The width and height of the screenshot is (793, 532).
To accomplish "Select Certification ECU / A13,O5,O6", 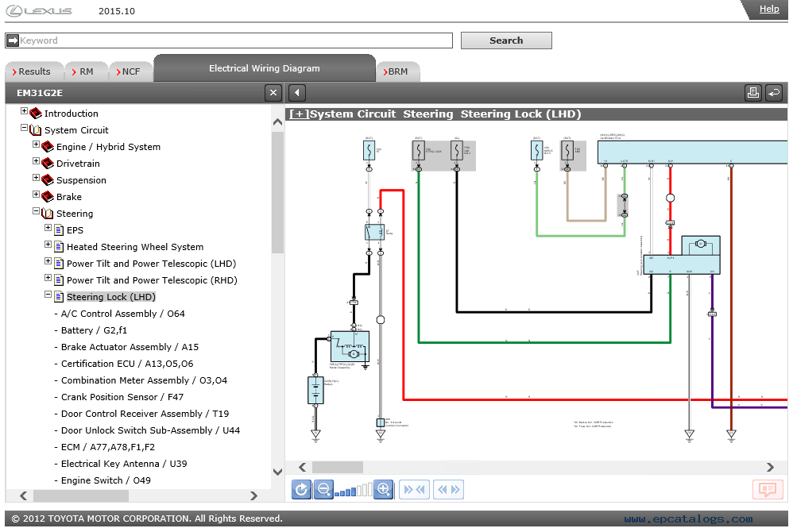I will (x=127, y=363).
